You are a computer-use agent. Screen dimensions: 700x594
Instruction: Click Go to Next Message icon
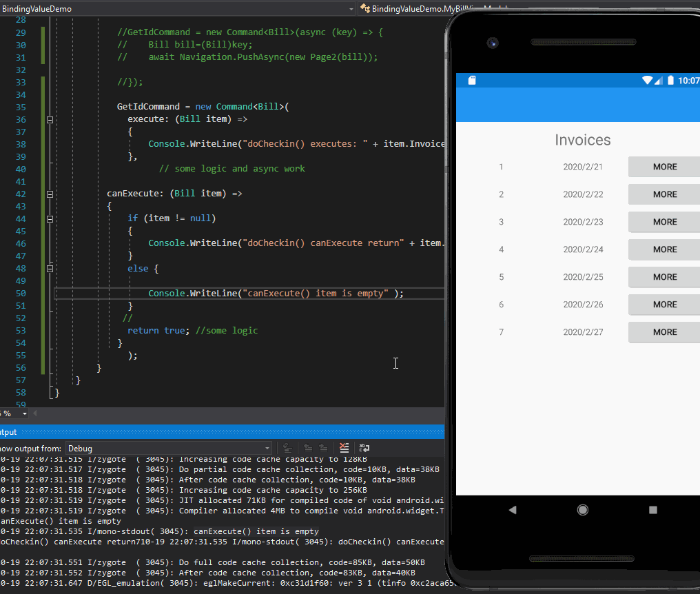point(324,448)
